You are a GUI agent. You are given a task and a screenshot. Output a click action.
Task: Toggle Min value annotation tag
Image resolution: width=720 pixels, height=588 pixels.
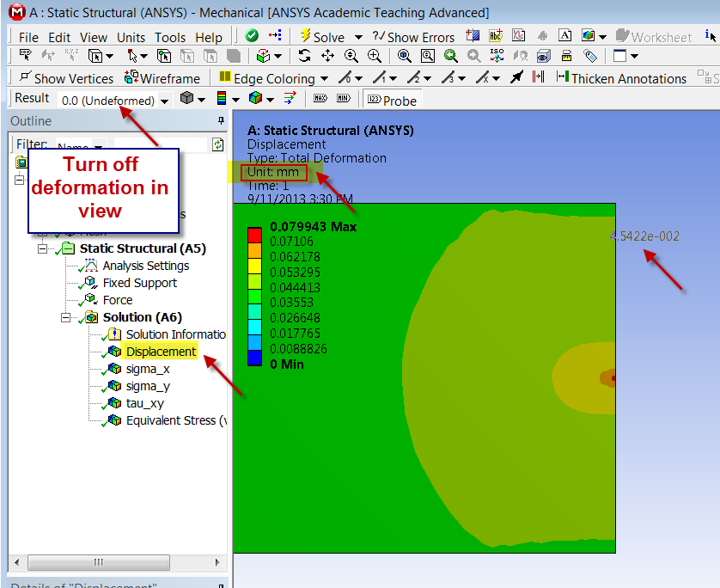[x=344, y=98]
